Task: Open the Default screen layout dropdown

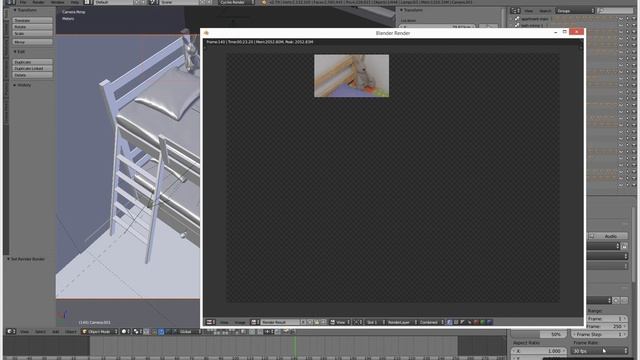Action: [113, 2]
